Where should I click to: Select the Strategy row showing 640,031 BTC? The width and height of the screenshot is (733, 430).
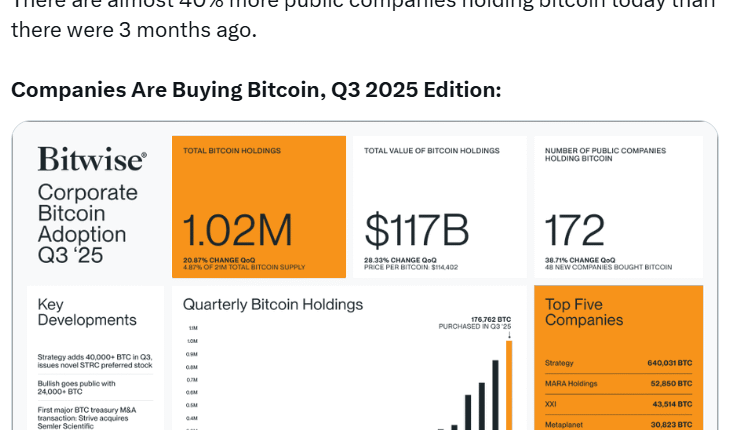point(618,363)
